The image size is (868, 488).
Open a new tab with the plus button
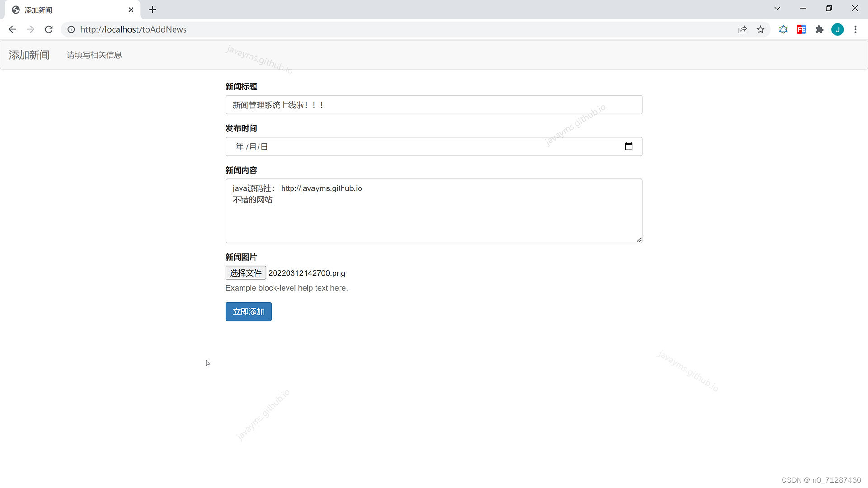pyautogui.click(x=152, y=9)
